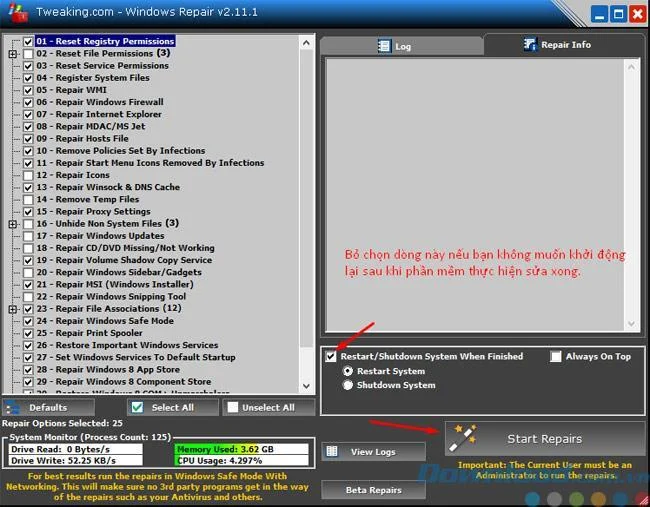Click the Tweaking.com toolbox logo icon
This screenshot has width=650, height=507.
(x=18, y=12)
